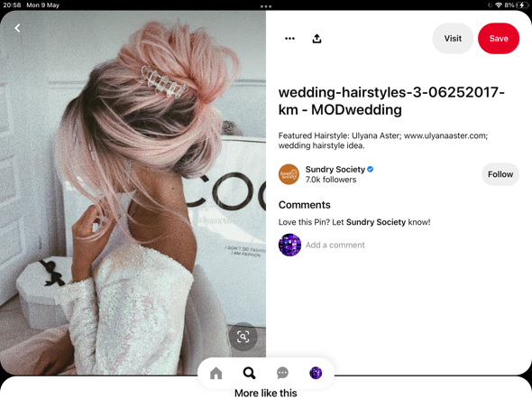The width and height of the screenshot is (532, 399).
Task: Open the three-dot more options menu
Action: click(x=289, y=39)
